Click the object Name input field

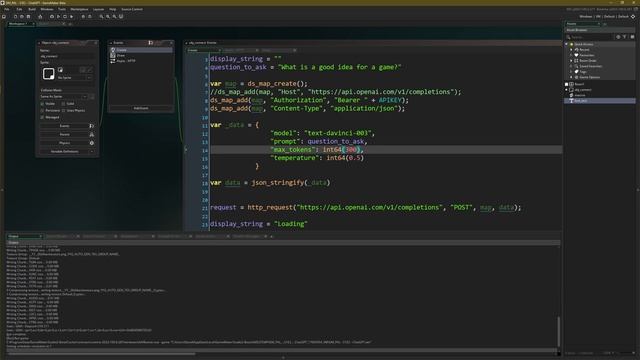tap(67, 56)
